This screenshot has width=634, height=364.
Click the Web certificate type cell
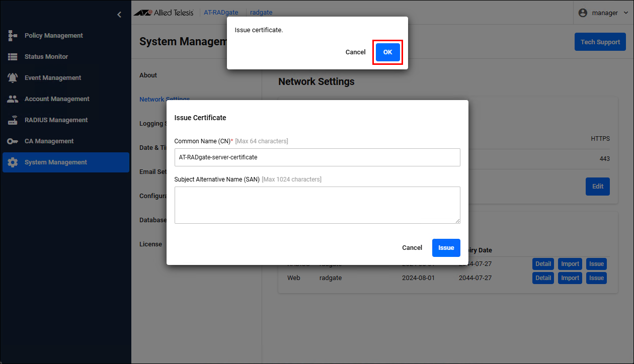point(294,278)
